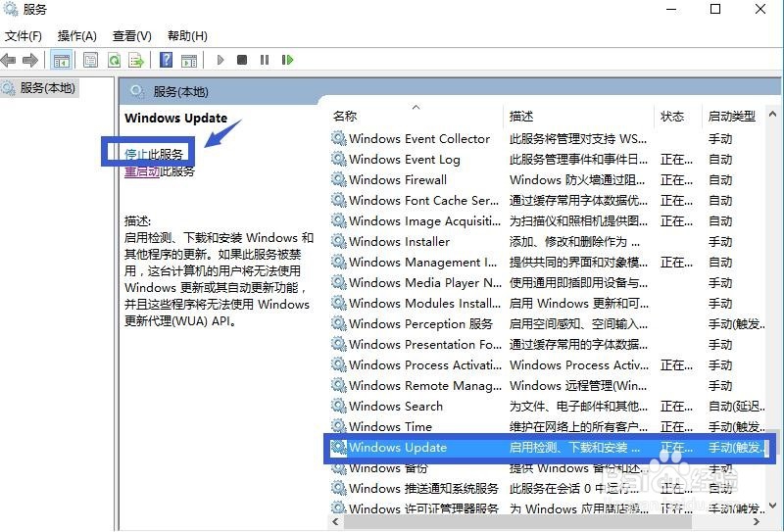Select the Windows Process Activati... name
This screenshot has width=784, height=532.
tap(425, 365)
